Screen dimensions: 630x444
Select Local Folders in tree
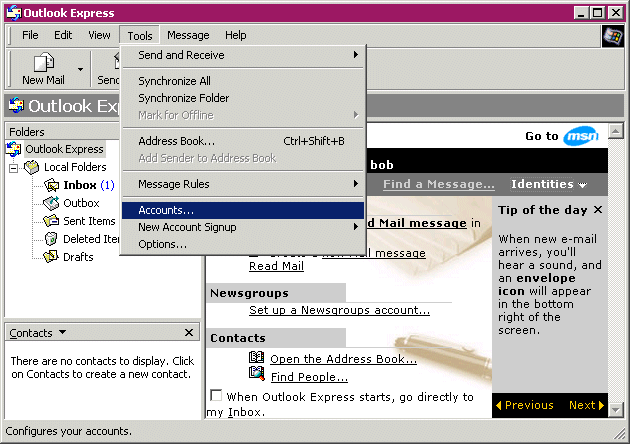pos(75,167)
